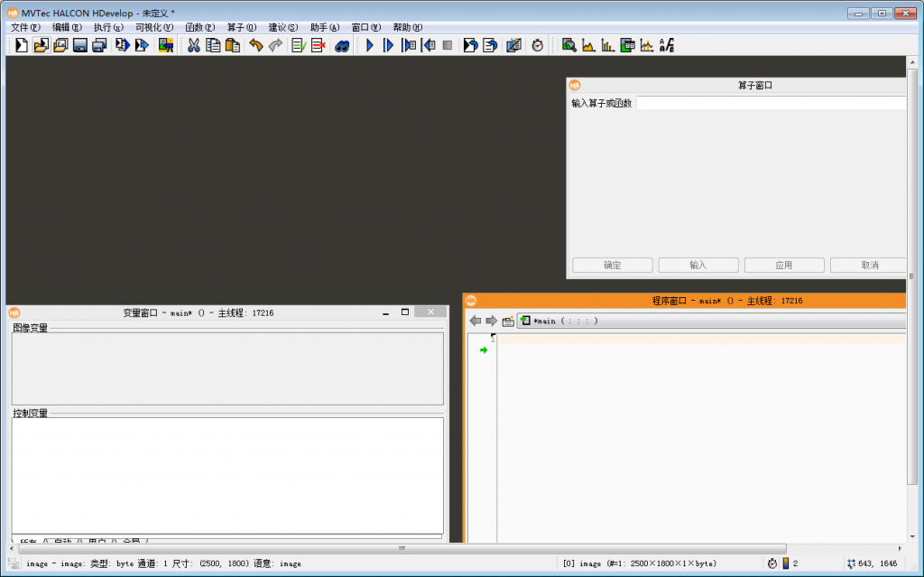Stop program execution with the square icon
This screenshot has width=924, height=577.
(x=448, y=45)
